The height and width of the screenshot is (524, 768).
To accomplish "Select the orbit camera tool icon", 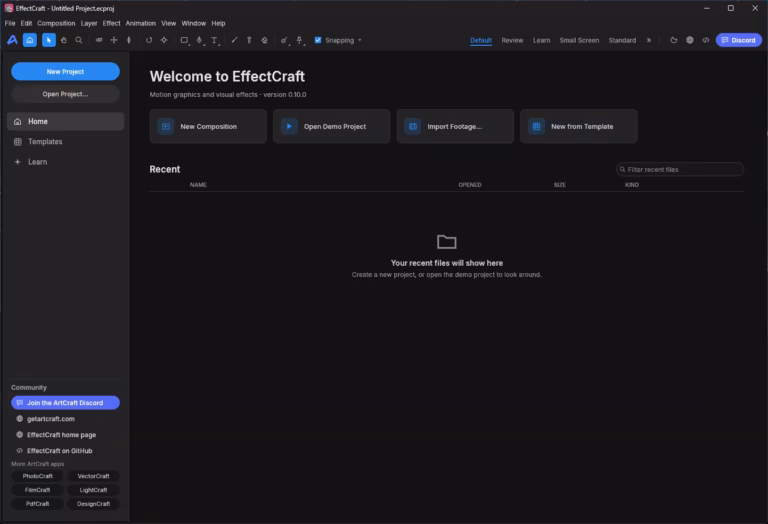I will click(99, 40).
